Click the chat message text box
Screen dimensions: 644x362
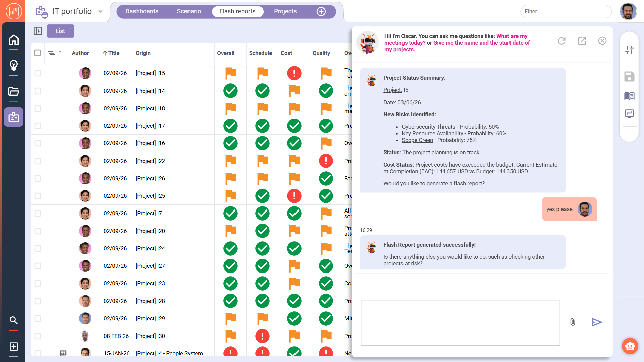tap(460, 322)
